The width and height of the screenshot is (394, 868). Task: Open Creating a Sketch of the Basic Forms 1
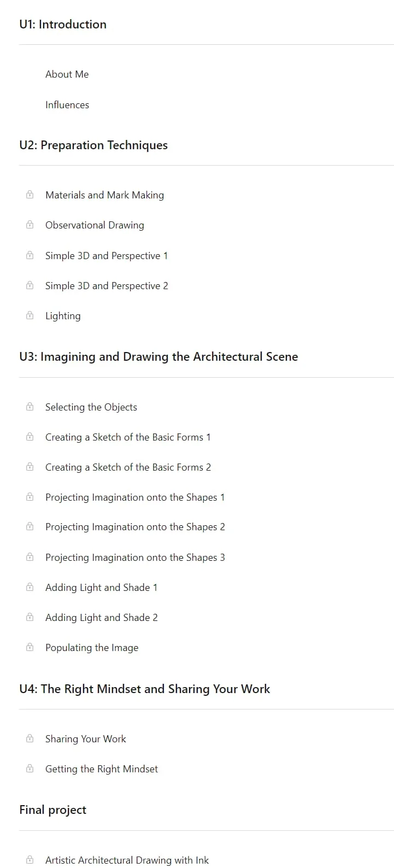[x=128, y=437]
